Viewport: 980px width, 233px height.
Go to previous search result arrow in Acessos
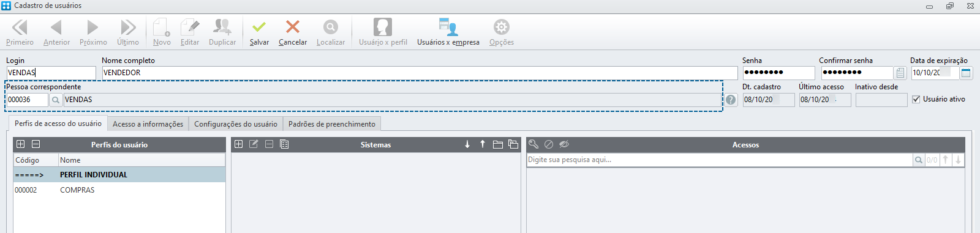[x=946, y=160]
